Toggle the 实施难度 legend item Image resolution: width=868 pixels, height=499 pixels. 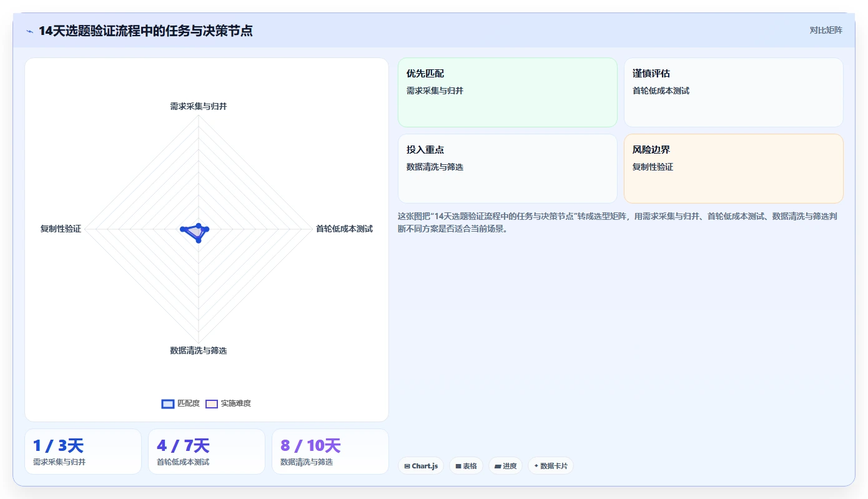[229, 403]
